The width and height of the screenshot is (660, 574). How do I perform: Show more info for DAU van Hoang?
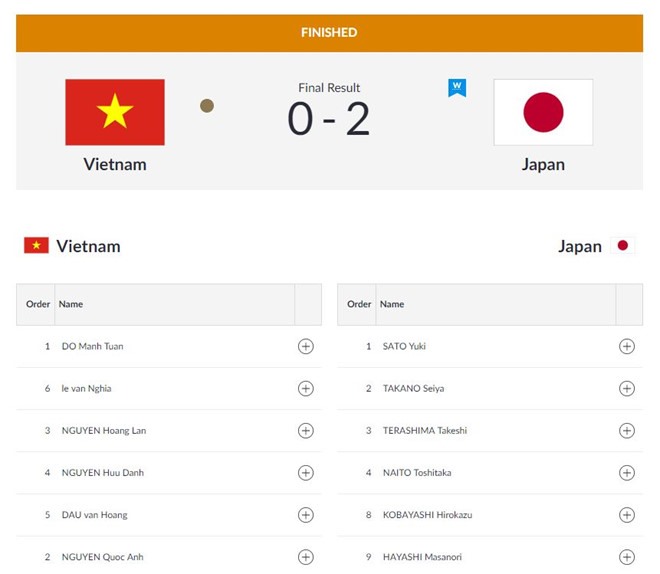(306, 515)
